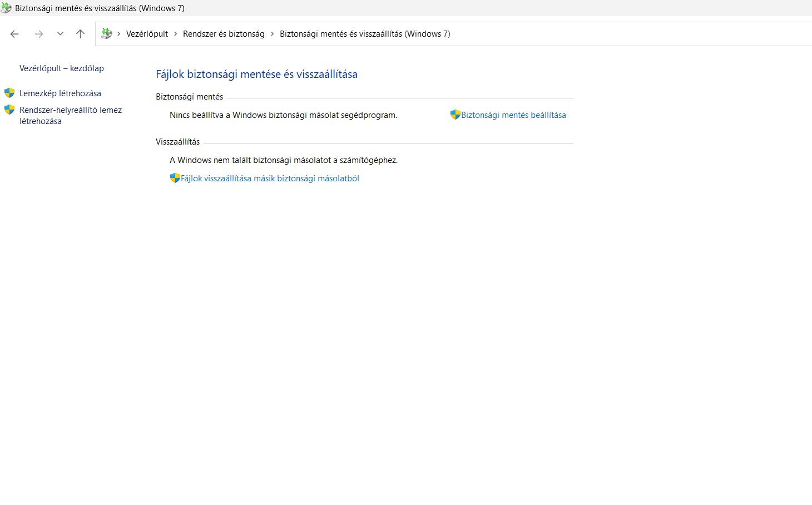Select the Lemezkép létrehozása link
Viewport: 812px width, 505px height.
(60, 93)
